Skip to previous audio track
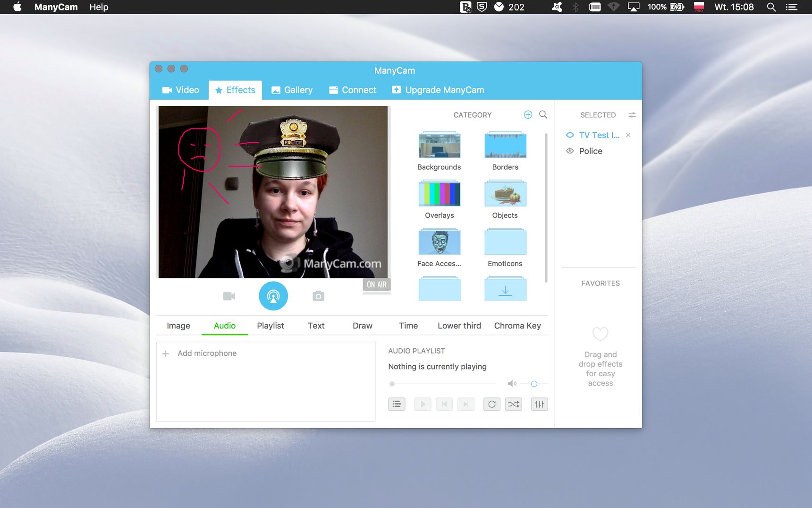 [x=444, y=404]
